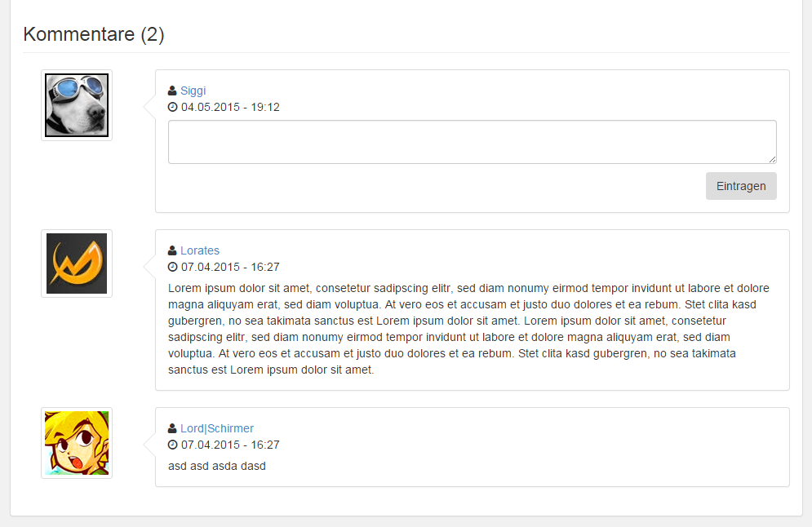
Task: Click the clock icon beside 04.05.2015 - 19:12
Action: coord(172,107)
